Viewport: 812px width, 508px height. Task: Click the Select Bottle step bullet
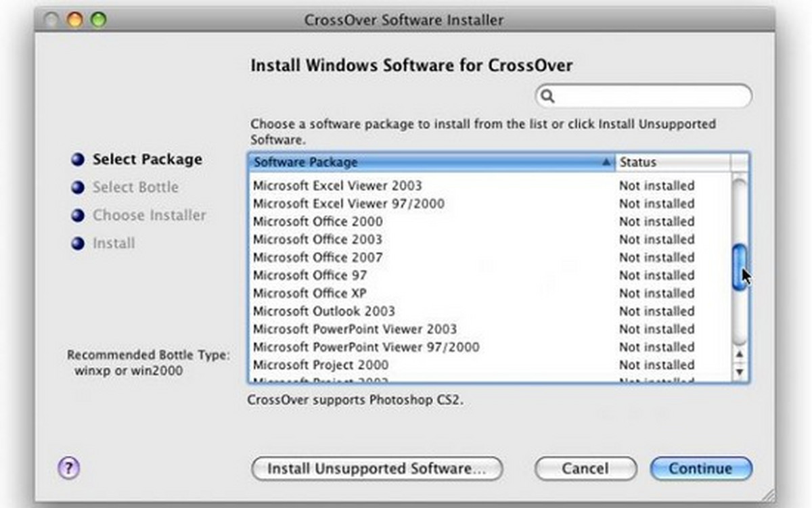tap(78, 187)
